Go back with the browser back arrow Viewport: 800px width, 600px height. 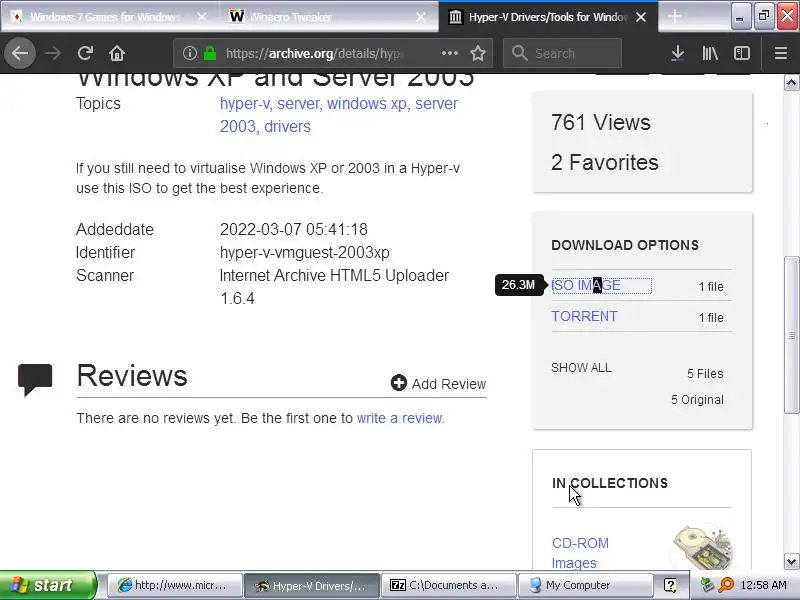[x=20, y=53]
